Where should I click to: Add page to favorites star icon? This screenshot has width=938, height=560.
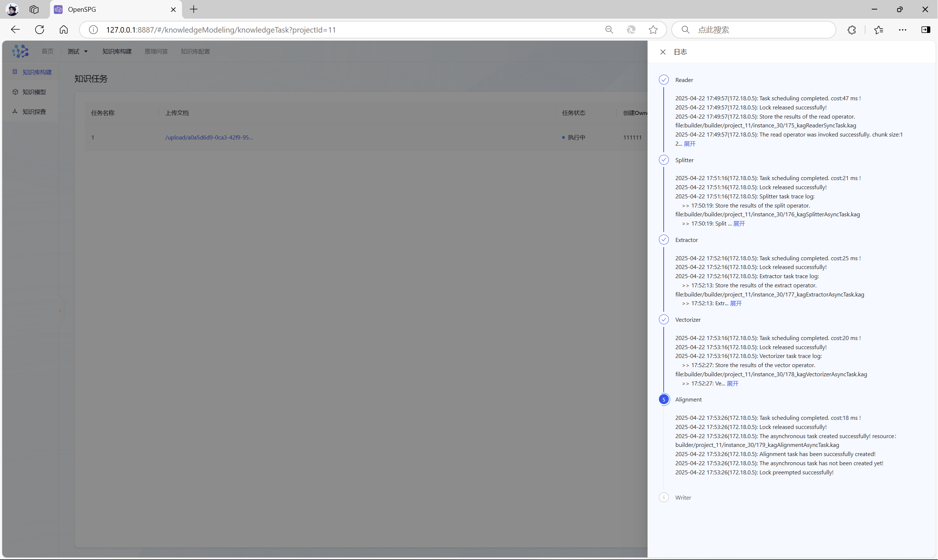coord(653,30)
